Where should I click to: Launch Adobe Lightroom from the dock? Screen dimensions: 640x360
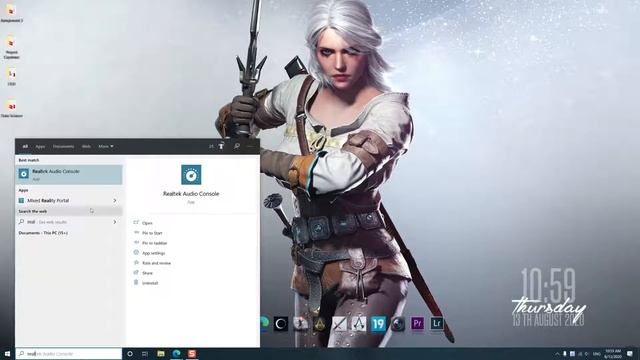tap(437, 324)
